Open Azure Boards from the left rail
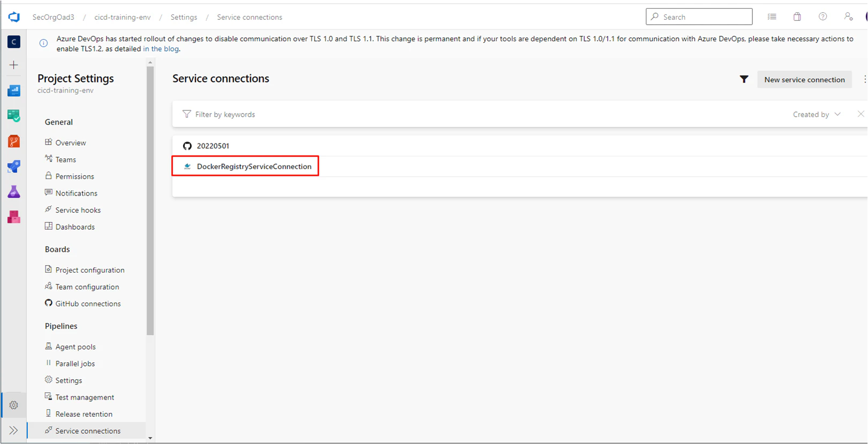868x444 pixels. 14,91
